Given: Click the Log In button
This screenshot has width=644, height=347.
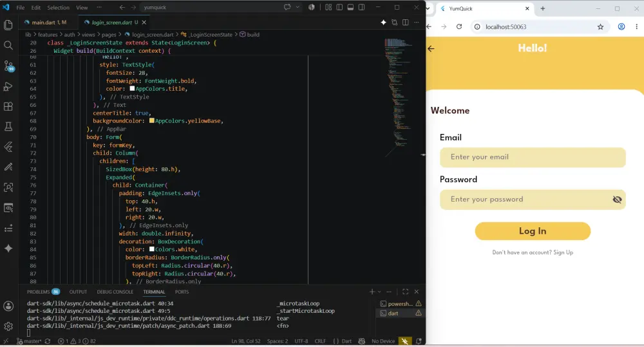Looking at the screenshot, I should tap(533, 230).
